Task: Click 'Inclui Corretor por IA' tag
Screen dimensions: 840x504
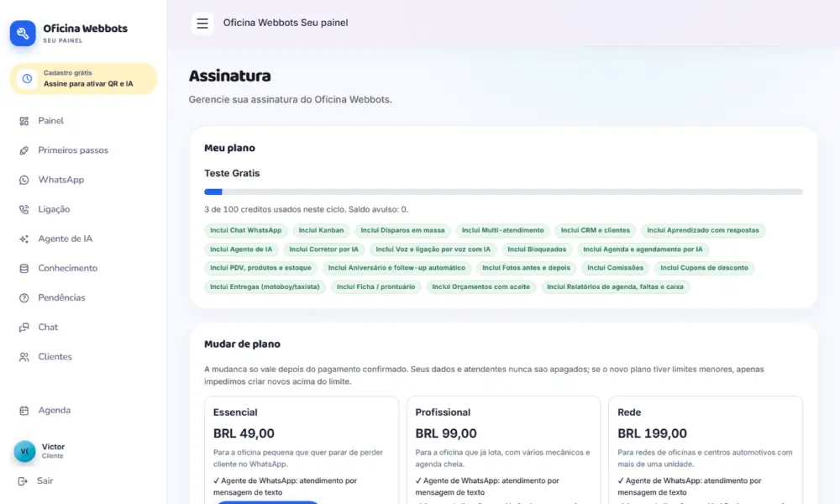Action: (323, 249)
